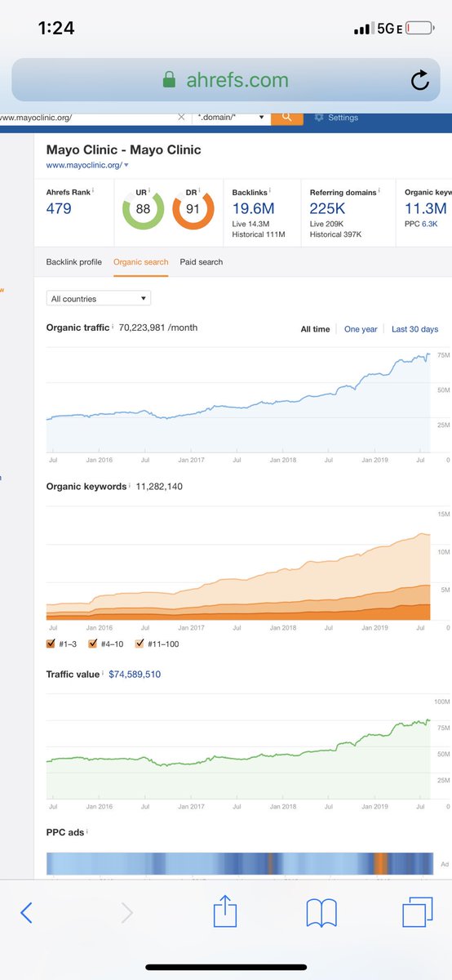
Task: Tap the green padlock in address bar
Action: (x=169, y=79)
